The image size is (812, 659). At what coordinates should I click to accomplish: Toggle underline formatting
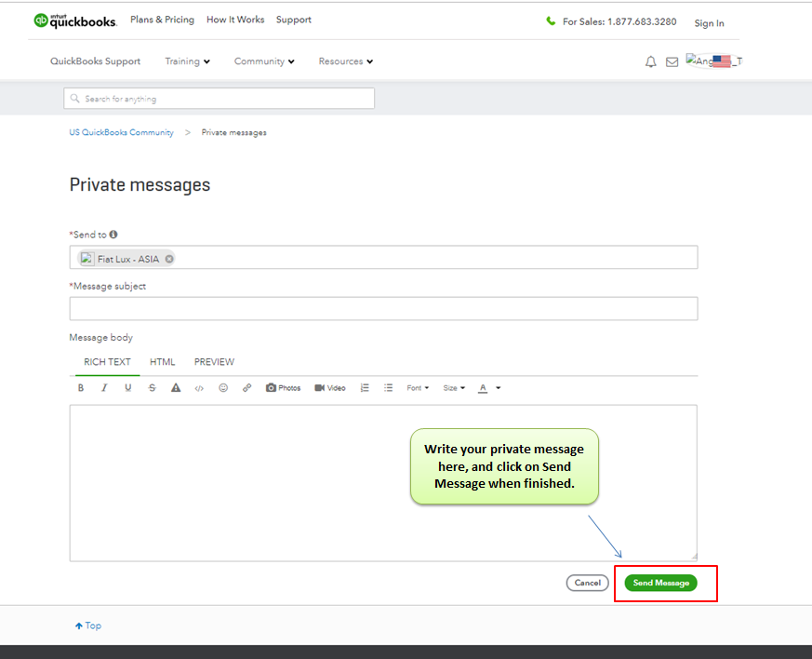(x=128, y=388)
